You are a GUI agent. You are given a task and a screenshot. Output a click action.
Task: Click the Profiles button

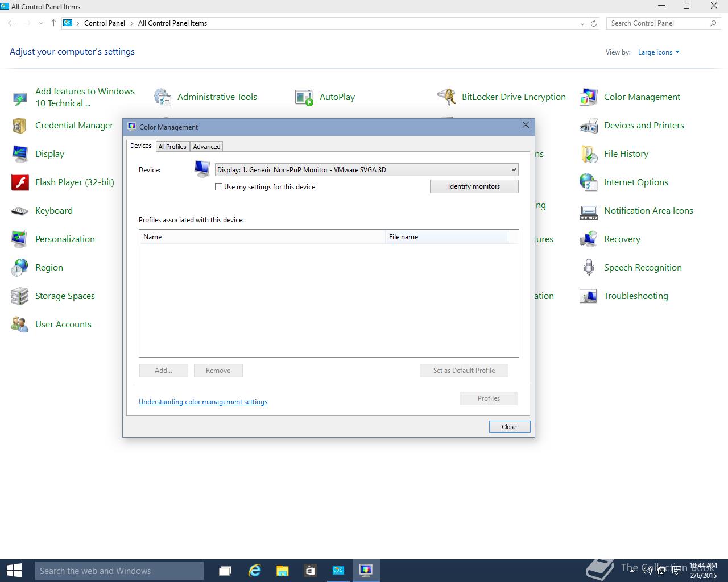tap(489, 398)
